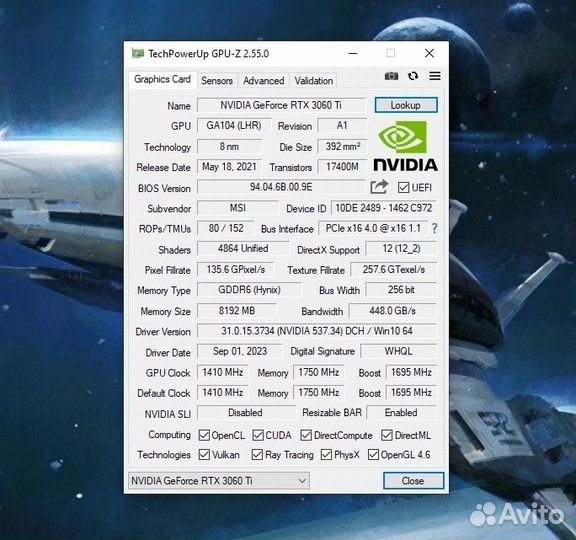Screen dimensions: 576x540
Task: Take a screenshot with the camera icon
Action: pos(391,76)
